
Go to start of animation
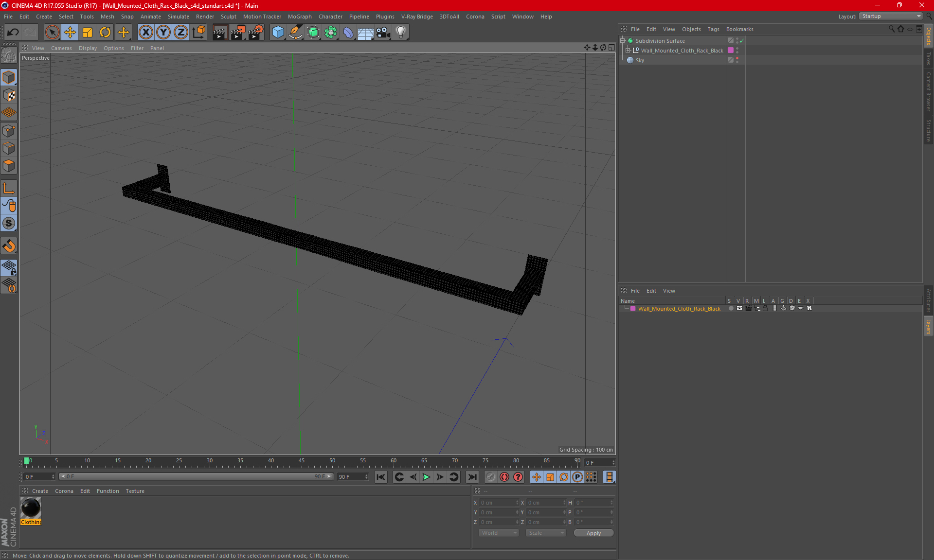380,477
